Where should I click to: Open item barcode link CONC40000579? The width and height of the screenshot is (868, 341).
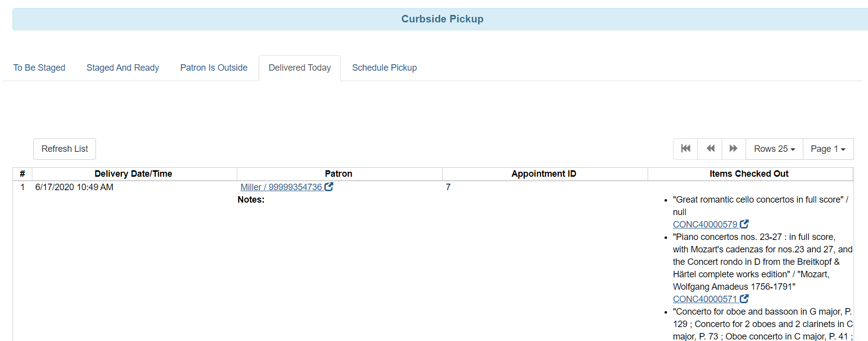tap(705, 225)
